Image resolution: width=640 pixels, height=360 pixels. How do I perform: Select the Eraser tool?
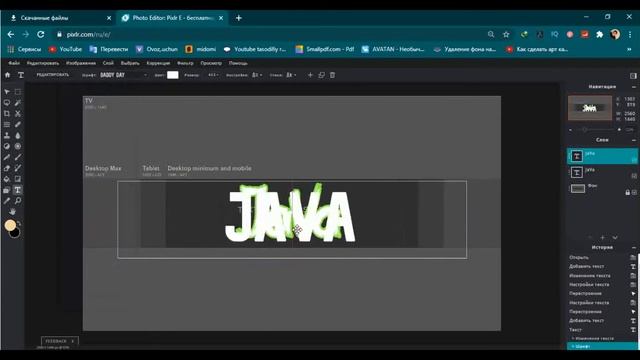coord(7,168)
